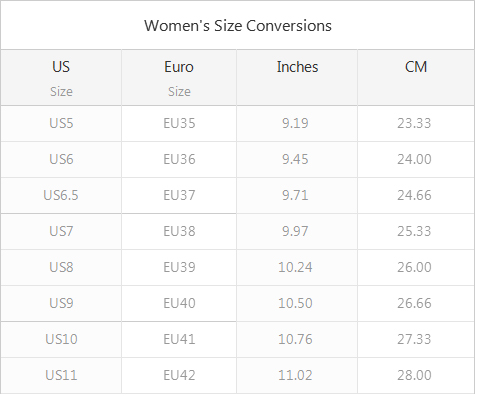Select the EU38 cell

(x=179, y=231)
